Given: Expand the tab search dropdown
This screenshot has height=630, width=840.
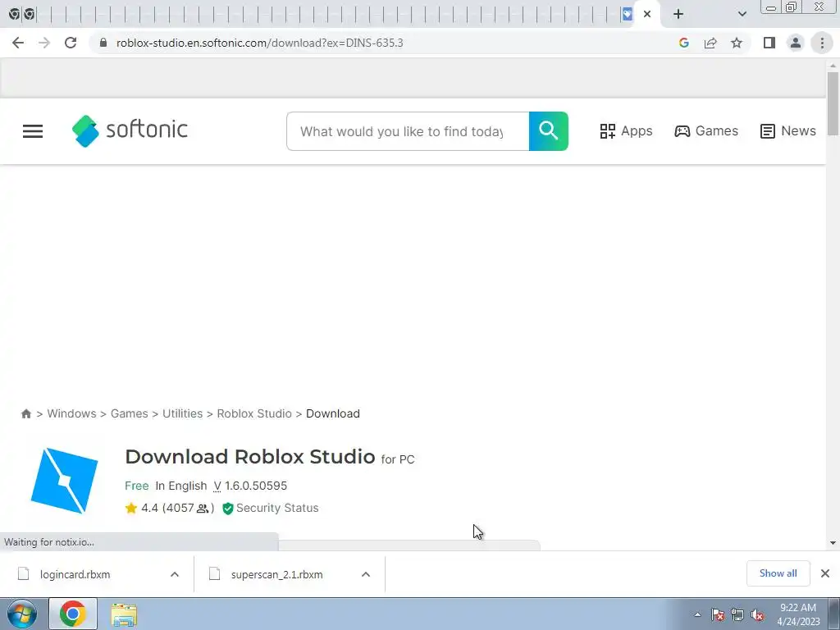Looking at the screenshot, I should (742, 14).
